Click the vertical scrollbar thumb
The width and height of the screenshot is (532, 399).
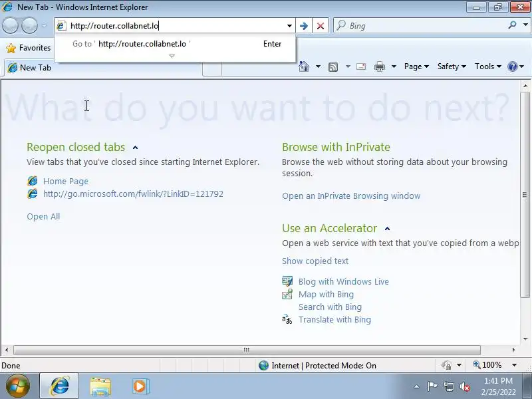coord(525,194)
